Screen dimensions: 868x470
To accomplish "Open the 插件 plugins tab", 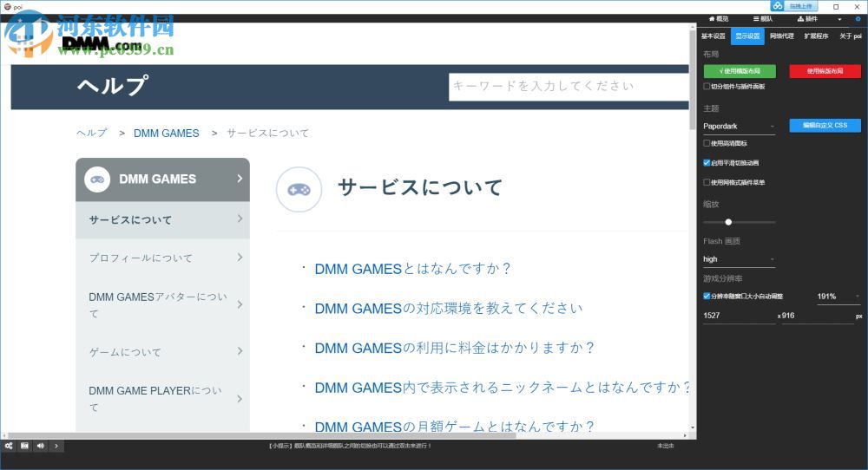I will 807,19.
